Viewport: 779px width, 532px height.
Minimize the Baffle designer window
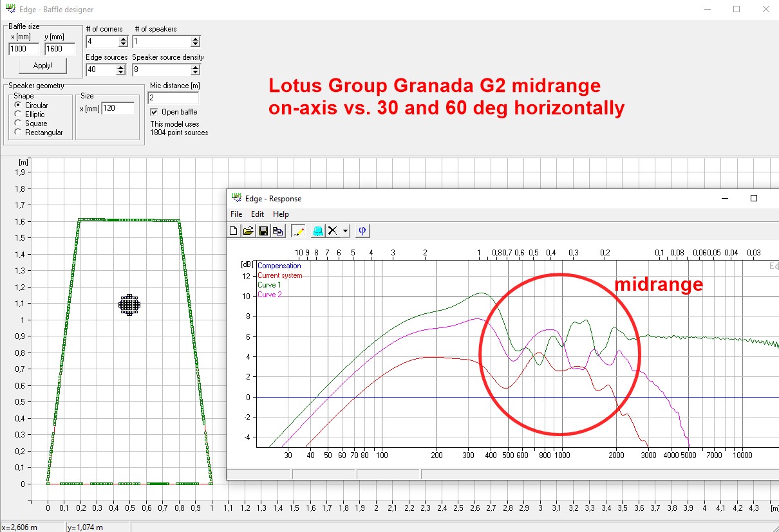click(708, 9)
